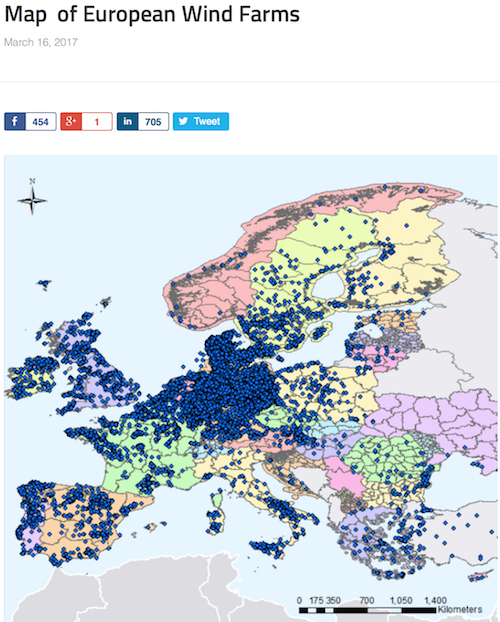Click the Facebook share icon

click(x=15, y=121)
